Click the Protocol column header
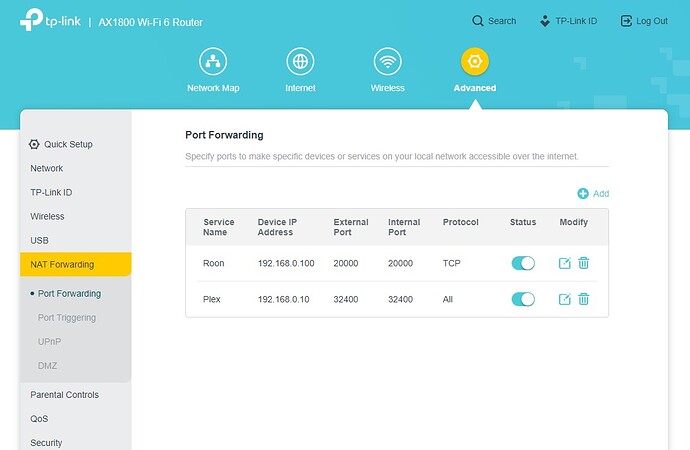 point(460,222)
